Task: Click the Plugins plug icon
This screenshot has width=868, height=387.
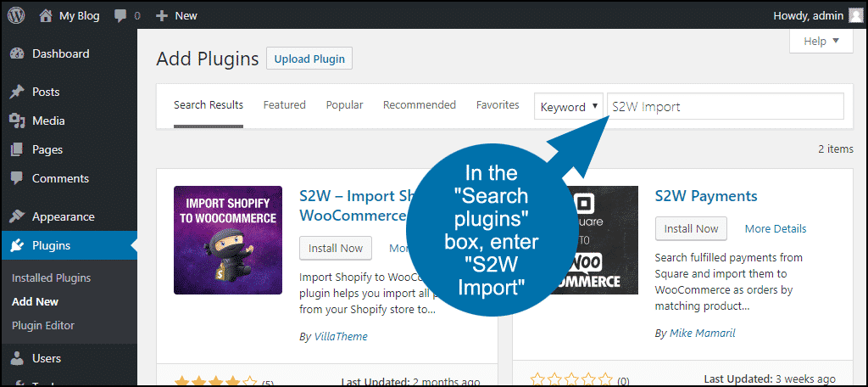Action: 17,245
